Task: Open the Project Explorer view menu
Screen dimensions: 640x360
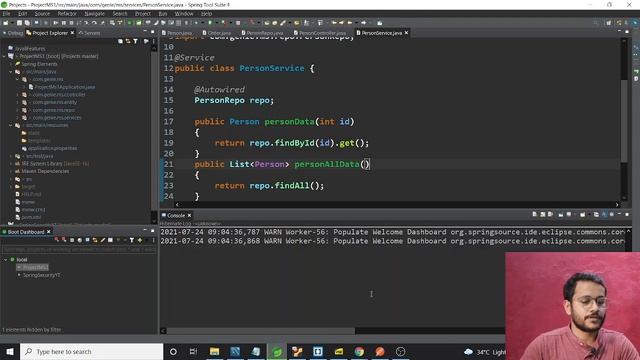Action: (153, 41)
